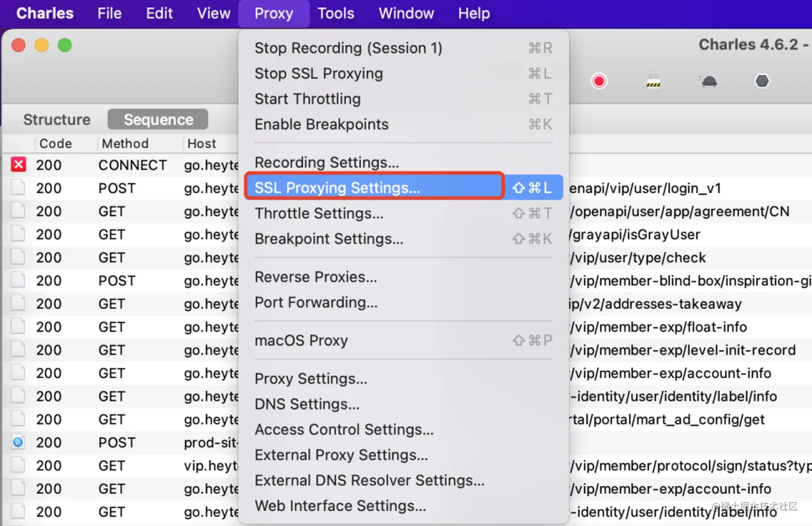Sort by the Code column header
Image resolution: width=812 pixels, height=526 pixels.
pos(55,143)
